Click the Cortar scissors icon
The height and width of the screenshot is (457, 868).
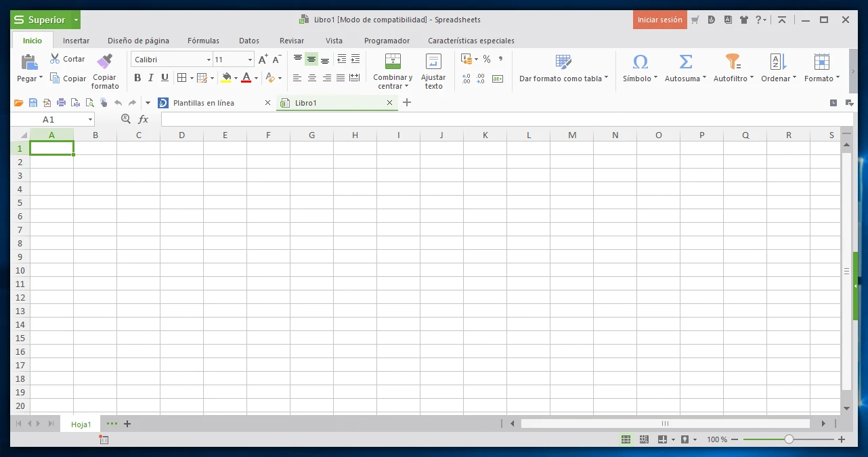pyautogui.click(x=55, y=59)
